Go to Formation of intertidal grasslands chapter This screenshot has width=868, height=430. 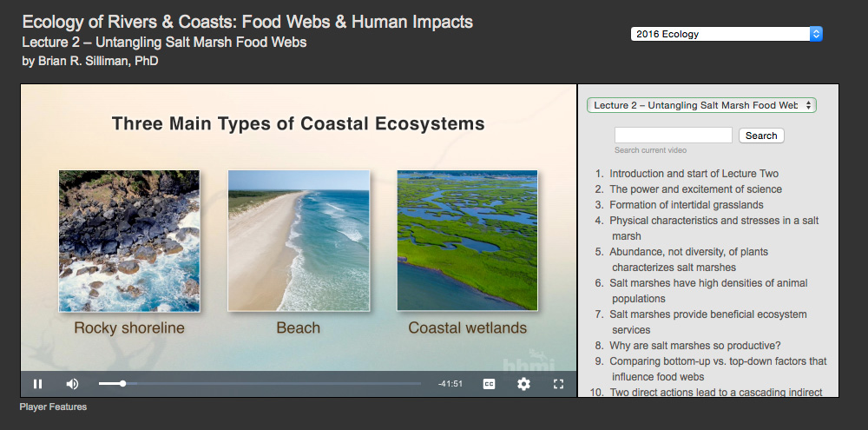pyautogui.click(x=687, y=204)
